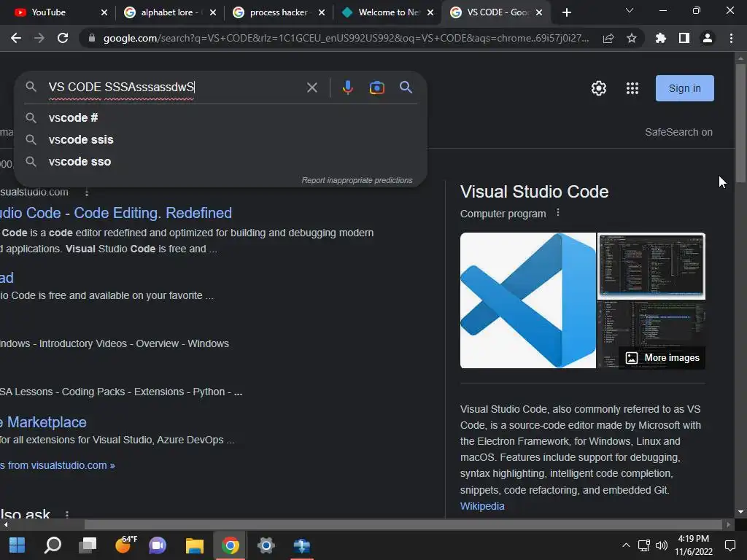Click the vertical page scrollbar thumb
The height and width of the screenshot is (560, 747).
[x=740, y=122]
